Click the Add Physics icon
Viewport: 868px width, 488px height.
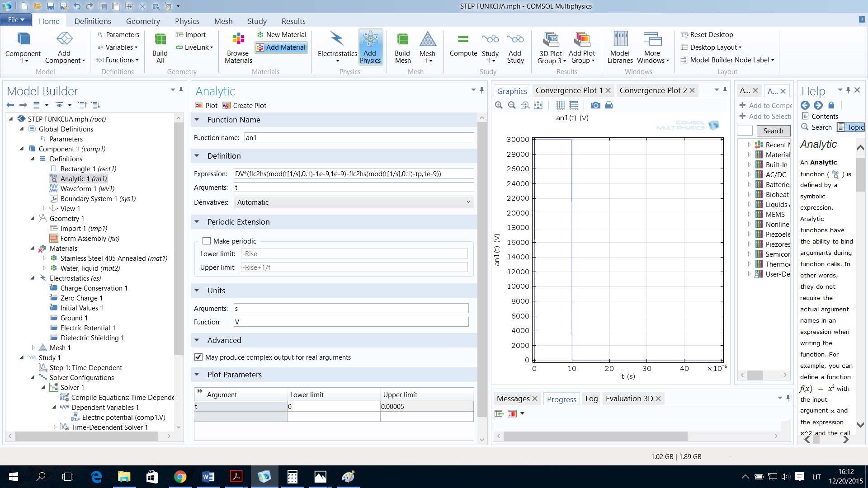click(x=370, y=47)
